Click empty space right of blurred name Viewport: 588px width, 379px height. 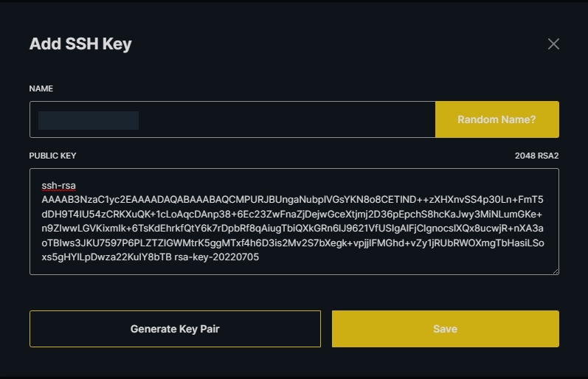(x=288, y=120)
